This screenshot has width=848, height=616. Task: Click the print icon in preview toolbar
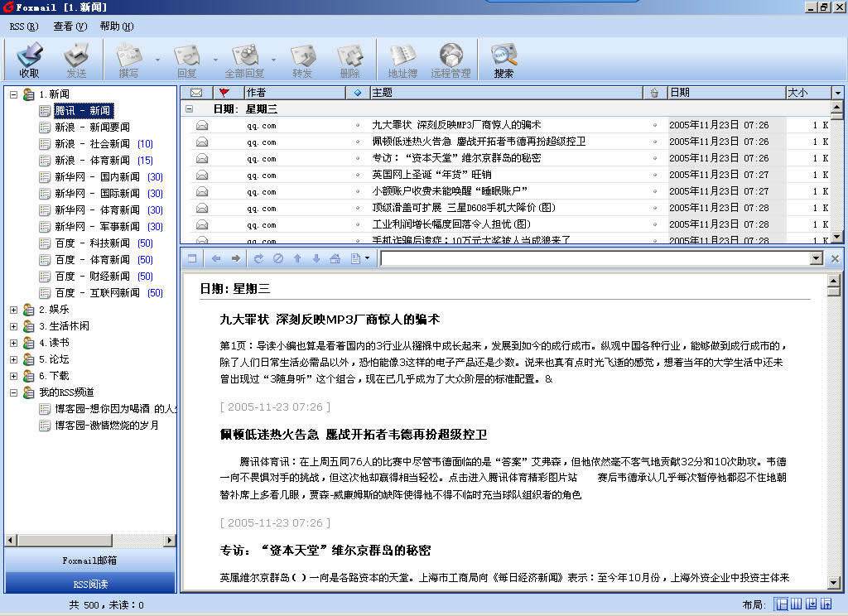click(x=335, y=259)
